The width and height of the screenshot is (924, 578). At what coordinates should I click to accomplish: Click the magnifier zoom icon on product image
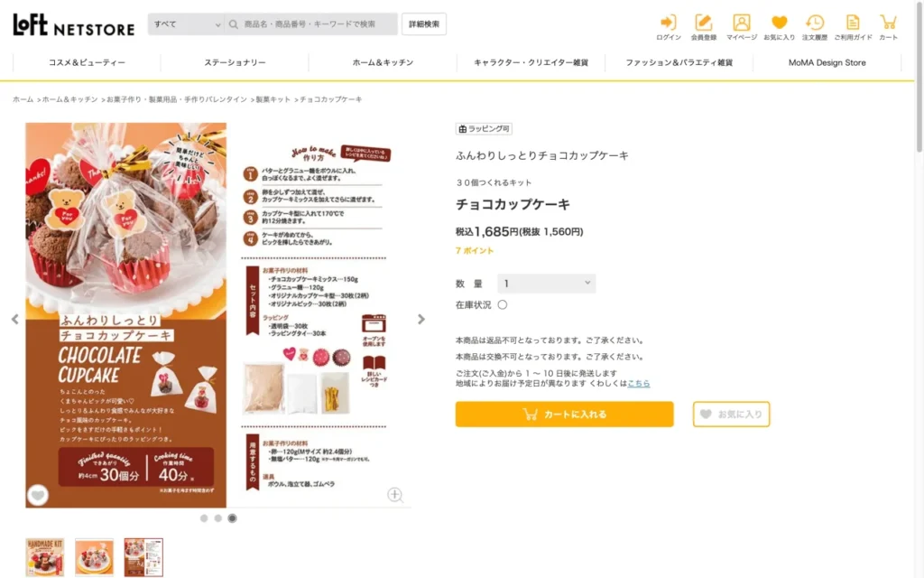click(395, 496)
